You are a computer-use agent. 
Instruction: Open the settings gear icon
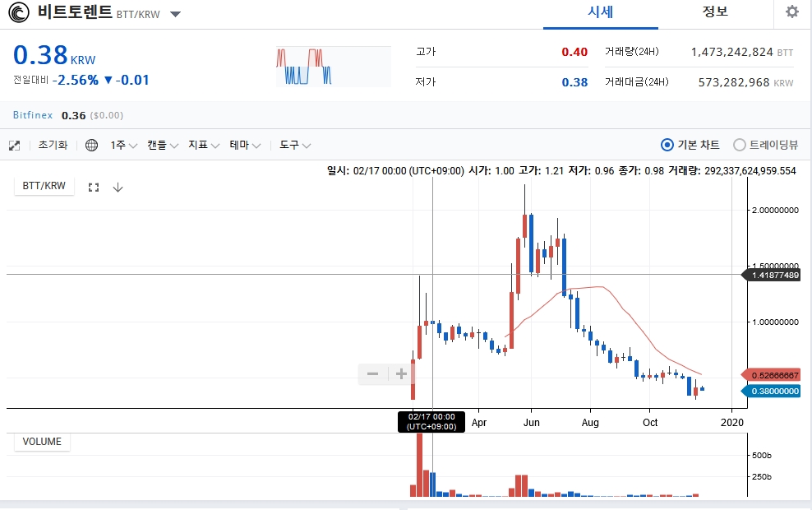[791, 12]
